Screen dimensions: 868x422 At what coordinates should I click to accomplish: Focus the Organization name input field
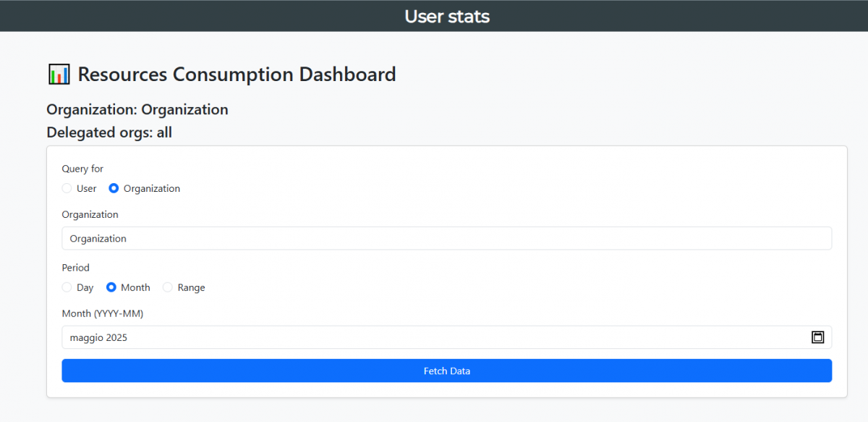[x=446, y=238]
